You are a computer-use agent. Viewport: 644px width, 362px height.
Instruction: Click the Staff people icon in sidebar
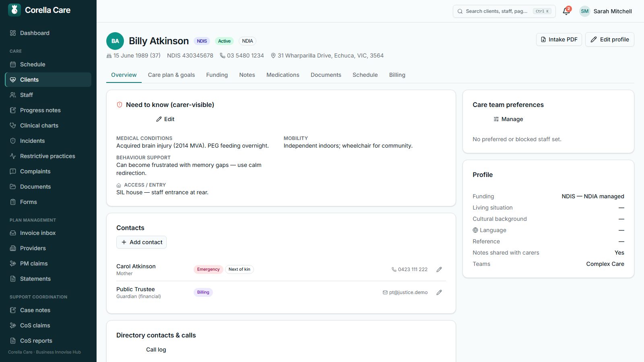[13, 95]
